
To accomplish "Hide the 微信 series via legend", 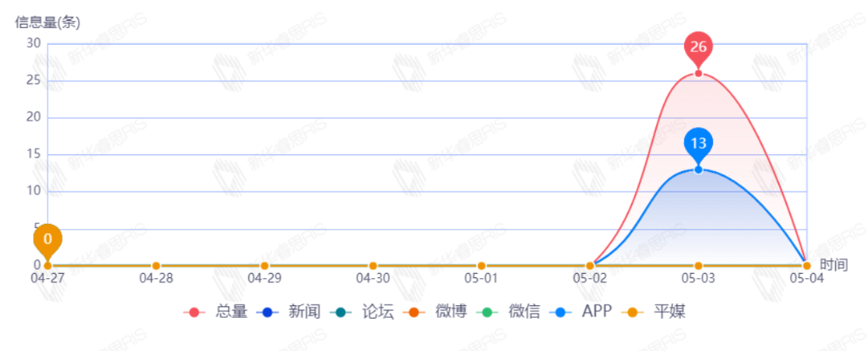I will (x=512, y=312).
